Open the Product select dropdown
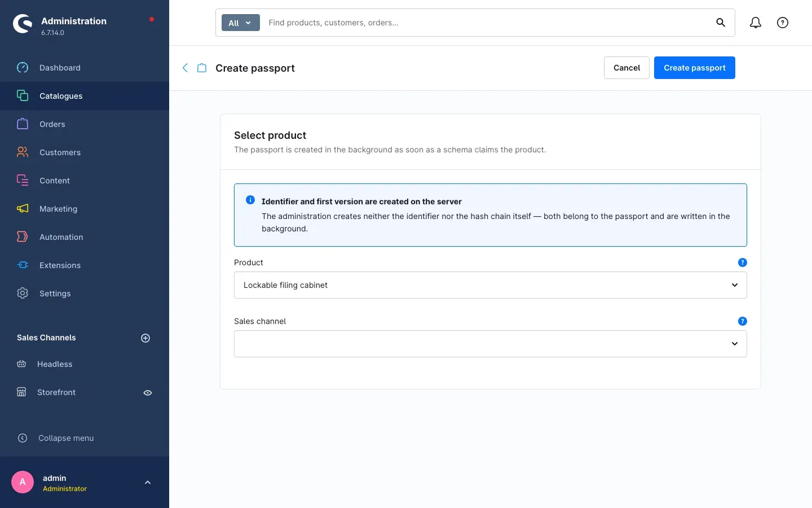Image resolution: width=812 pixels, height=508 pixels. pos(491,285)
